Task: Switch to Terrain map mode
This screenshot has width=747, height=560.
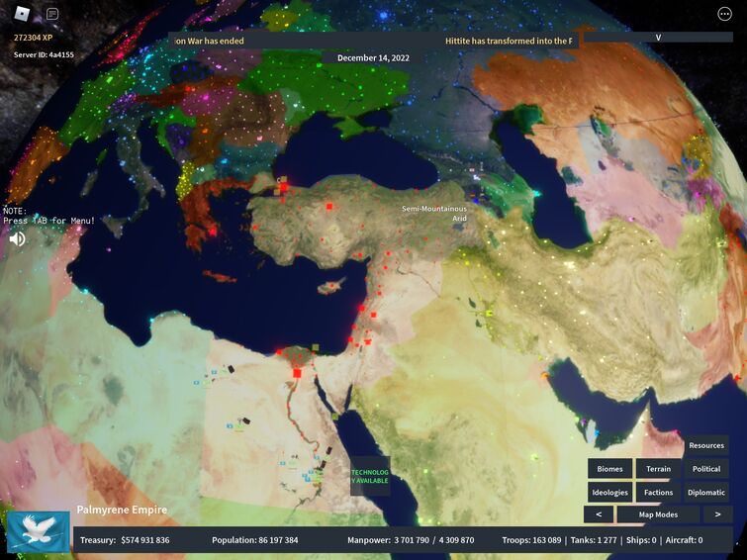Action: tap(658, 469)
